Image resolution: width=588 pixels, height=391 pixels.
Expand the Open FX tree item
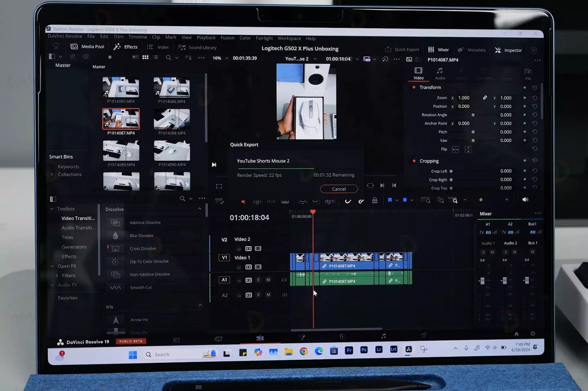52,266
